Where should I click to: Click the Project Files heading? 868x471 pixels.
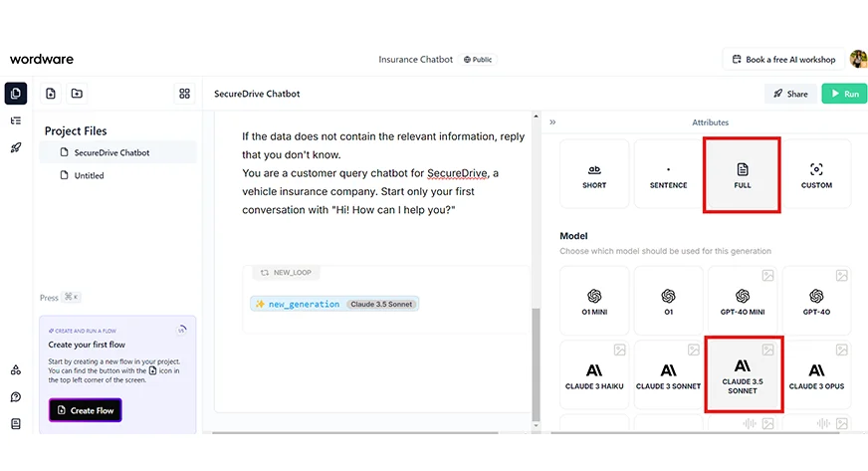(76, 130)
